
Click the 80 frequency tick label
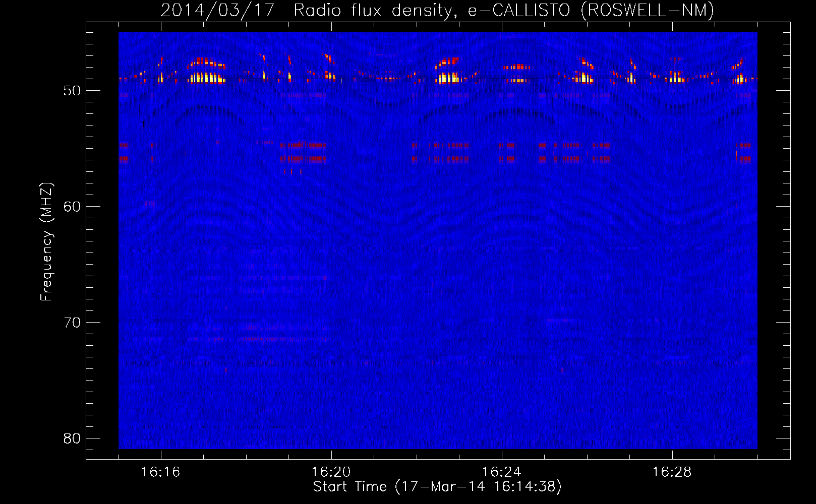[72, 438]
